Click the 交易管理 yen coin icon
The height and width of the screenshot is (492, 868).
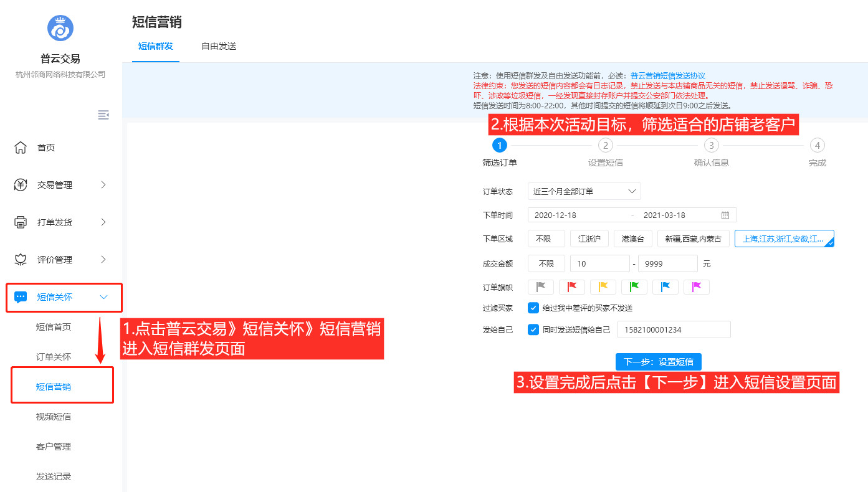point(21,185)
